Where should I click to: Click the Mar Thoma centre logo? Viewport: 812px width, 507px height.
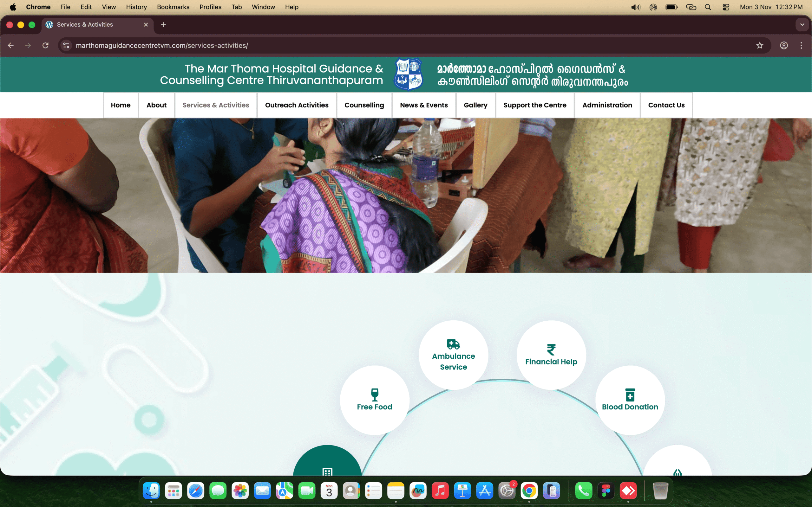pos(408,74)
